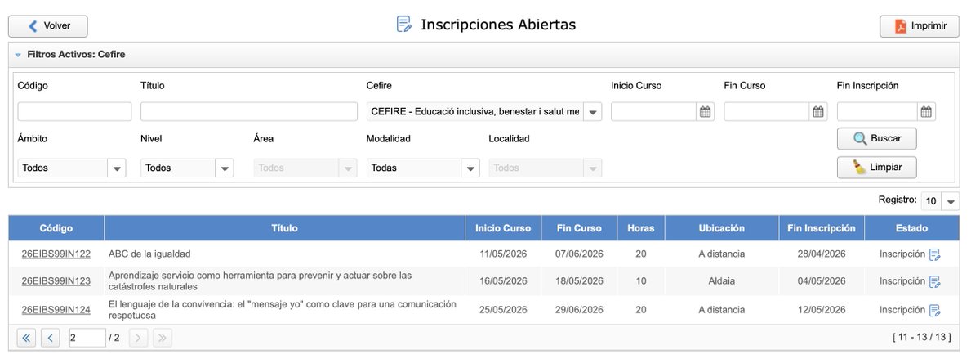Change Registro rows-per-page dropdown
Image resolution: width=980 pixels, height=359 pixels.
point(951,201)
